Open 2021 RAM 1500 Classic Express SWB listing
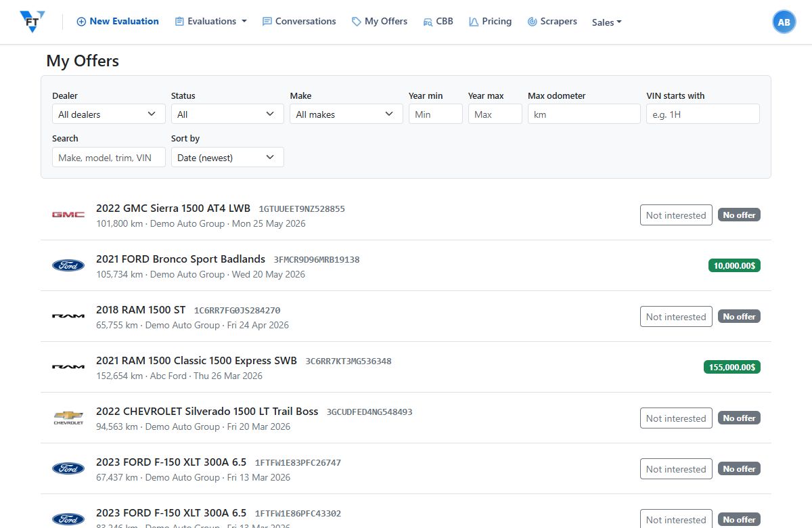The height and width of the screenshot is (528, 812). point(196,360)
